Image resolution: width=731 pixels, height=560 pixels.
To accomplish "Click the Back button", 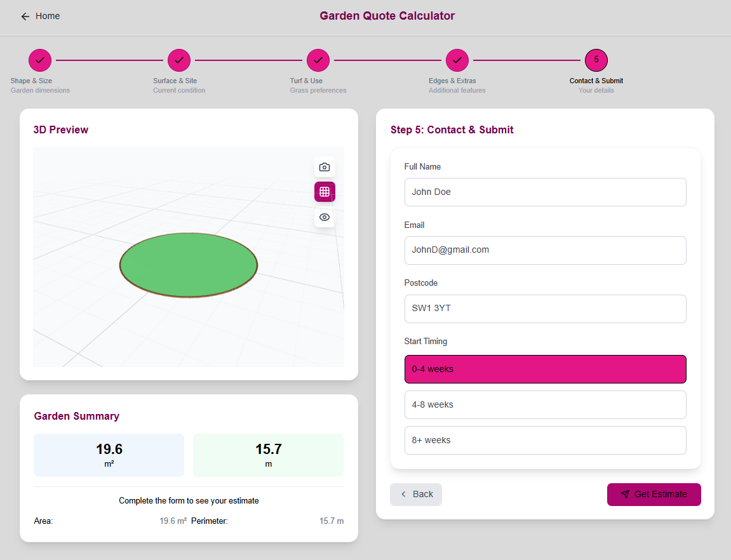I will (x=416, y=494).
